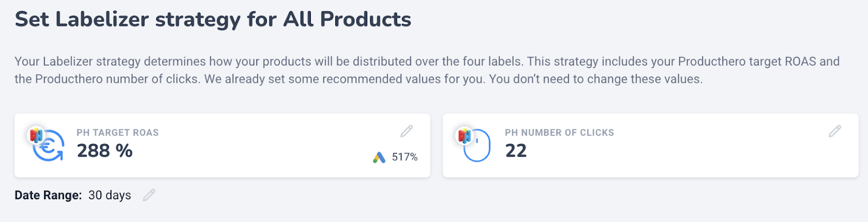868x222 pixels.
Task: Click the PH TARGET ROAS label
Action: 118,133
